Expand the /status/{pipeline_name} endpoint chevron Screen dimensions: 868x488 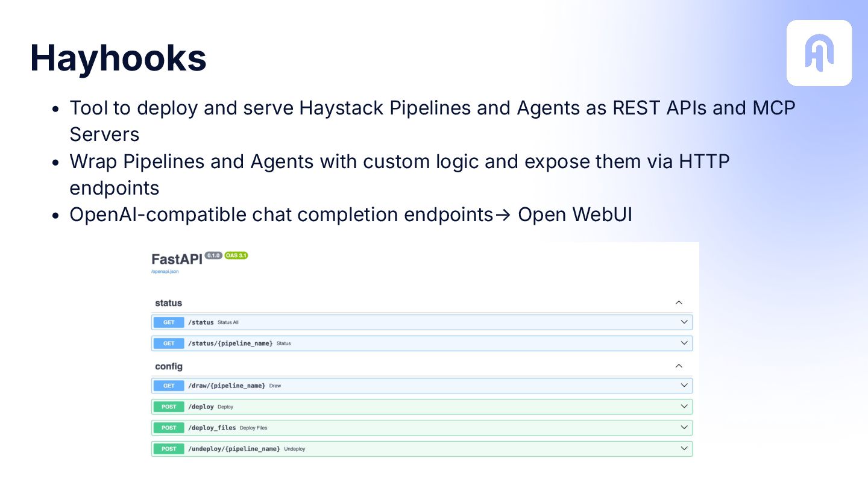click(684, 343)
